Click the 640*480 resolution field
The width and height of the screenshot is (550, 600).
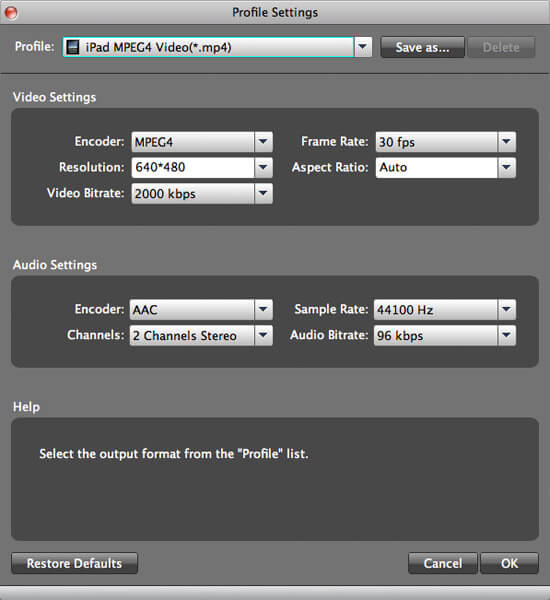pos(193,168)
